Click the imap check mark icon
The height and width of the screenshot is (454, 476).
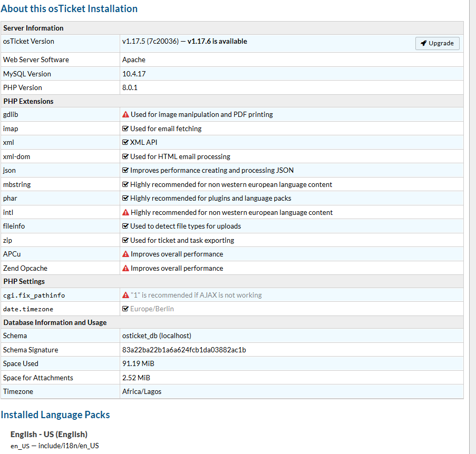125,129
